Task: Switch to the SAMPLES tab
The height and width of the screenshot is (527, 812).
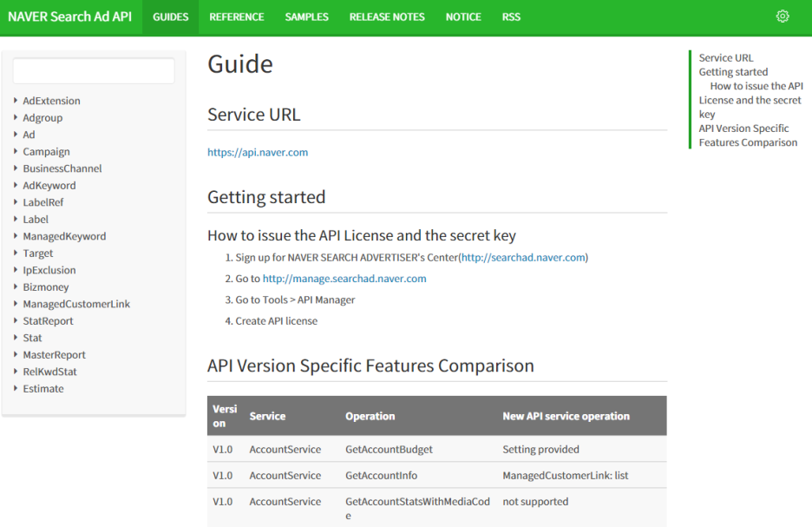Action: click(x=306, y=17)
